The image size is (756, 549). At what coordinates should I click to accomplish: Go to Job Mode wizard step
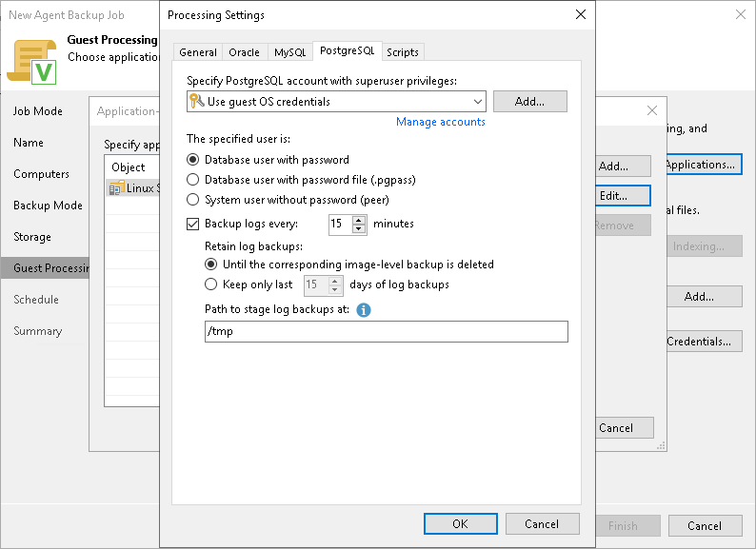(38, 111)
